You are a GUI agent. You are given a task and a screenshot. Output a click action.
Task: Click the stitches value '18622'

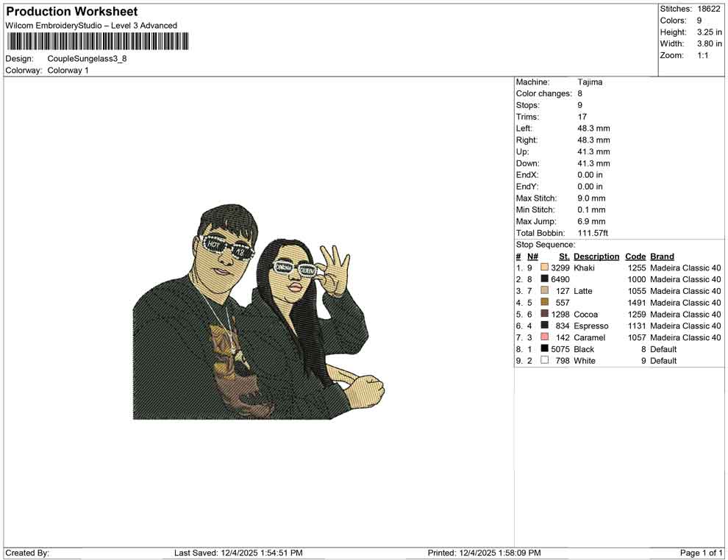click(708, 9)
